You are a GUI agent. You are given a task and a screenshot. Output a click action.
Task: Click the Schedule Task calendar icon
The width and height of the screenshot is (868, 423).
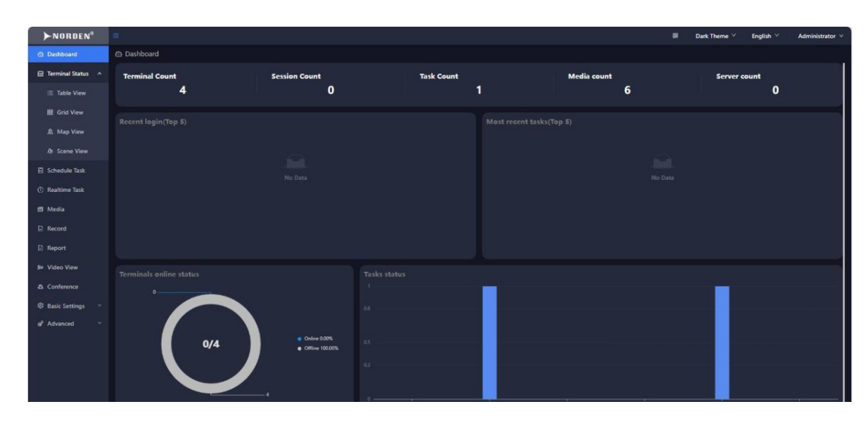pyautogui.click(x=40, y=171)
